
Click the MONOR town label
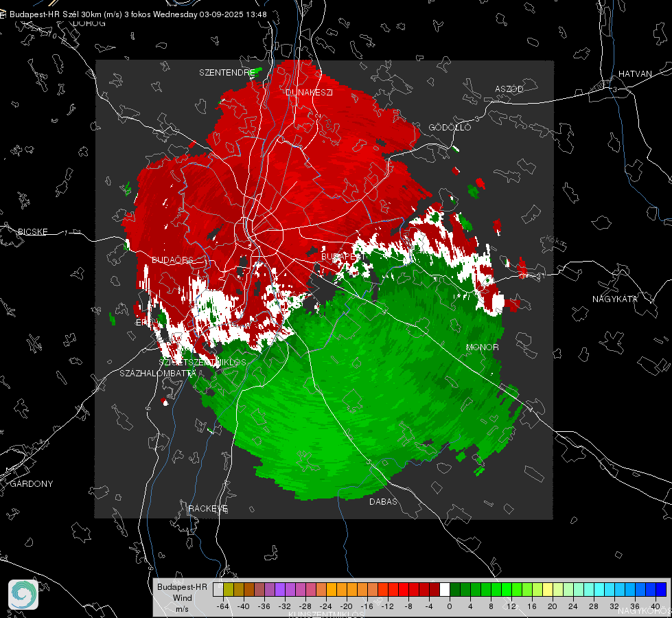(482, 347)
